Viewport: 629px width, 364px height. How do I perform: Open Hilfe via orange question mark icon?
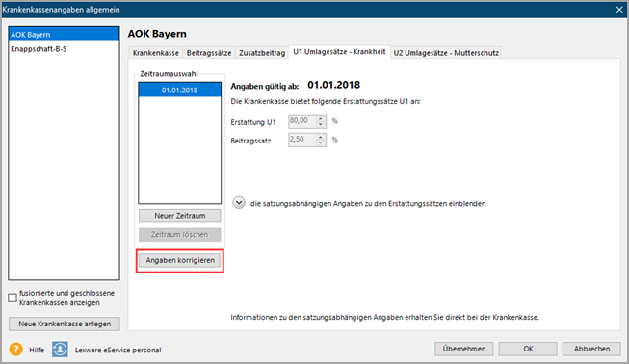coord(16,350)
